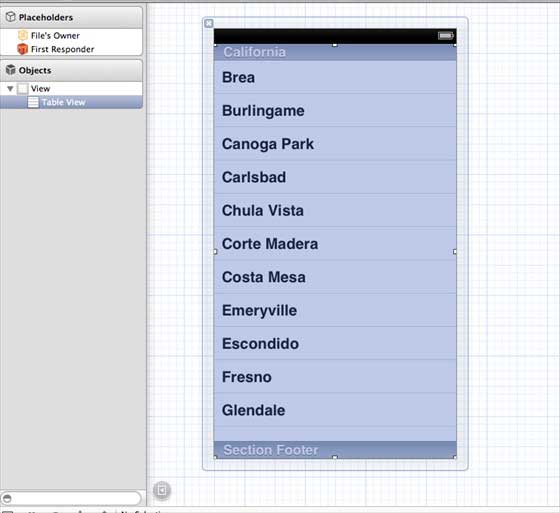
Task: Click the filter icon in search field
Action: pyautogui.click(x=7, y=498)
